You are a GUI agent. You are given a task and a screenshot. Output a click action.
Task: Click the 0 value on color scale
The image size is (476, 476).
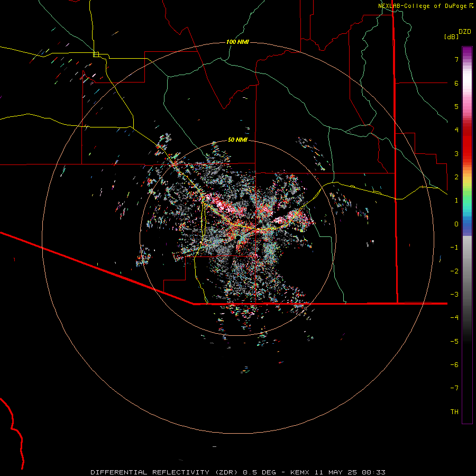tap(456, 224)
